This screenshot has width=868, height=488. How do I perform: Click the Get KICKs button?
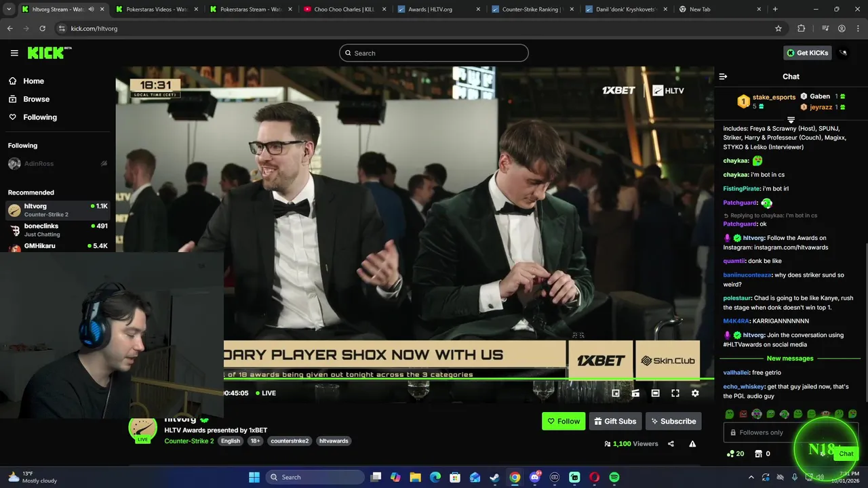(x=806, y=53)
